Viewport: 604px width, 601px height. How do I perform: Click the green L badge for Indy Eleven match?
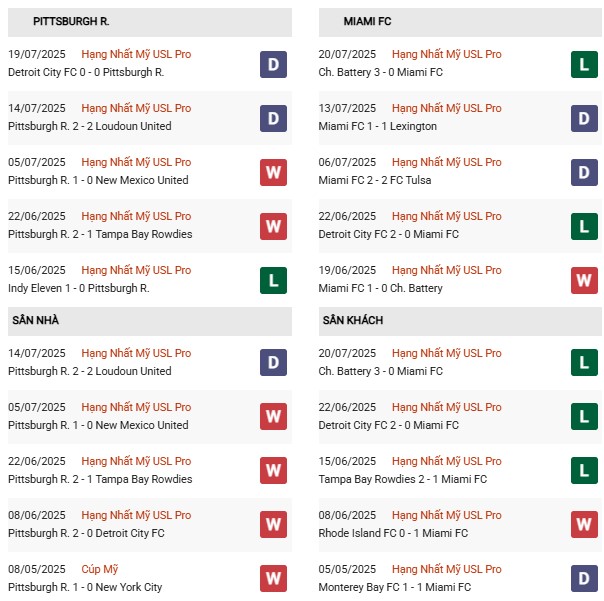tap(273, 280)
